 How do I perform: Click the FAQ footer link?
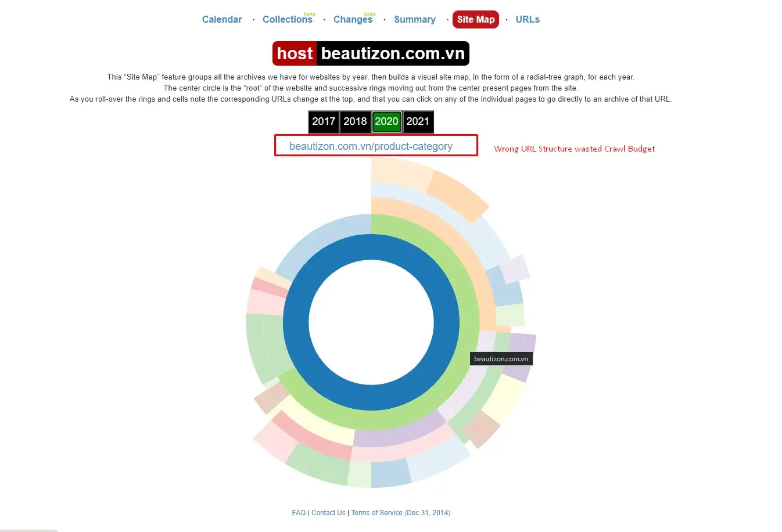299,513
